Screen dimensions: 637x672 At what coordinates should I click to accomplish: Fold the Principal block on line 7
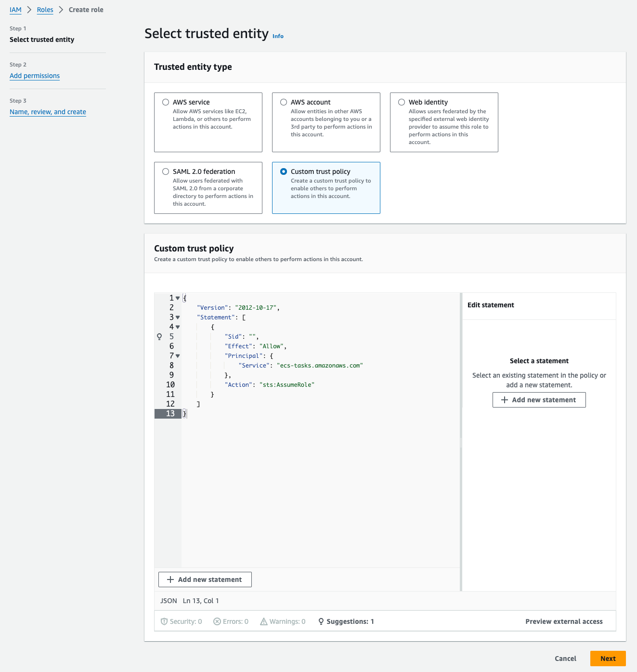pos(178,356)
